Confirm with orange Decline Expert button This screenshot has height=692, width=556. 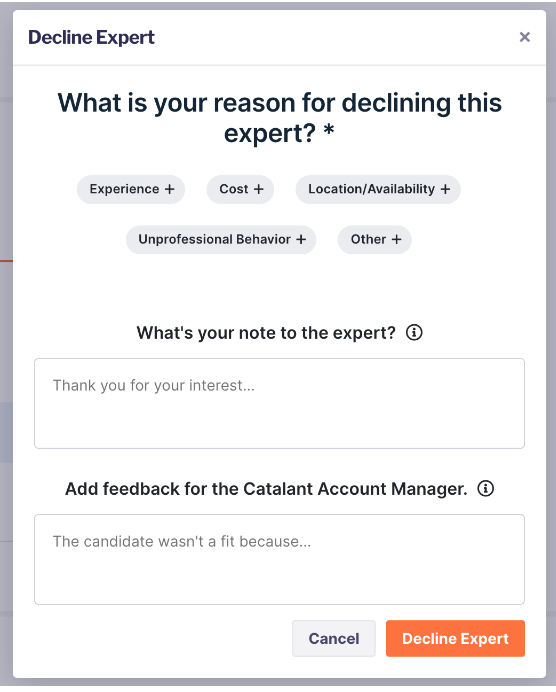coord(455,639)
